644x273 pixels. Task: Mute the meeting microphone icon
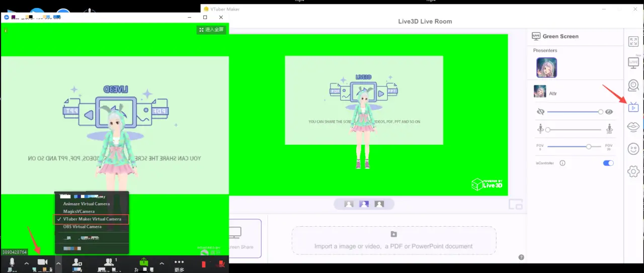pyautogui.click(x=12, y=262)
